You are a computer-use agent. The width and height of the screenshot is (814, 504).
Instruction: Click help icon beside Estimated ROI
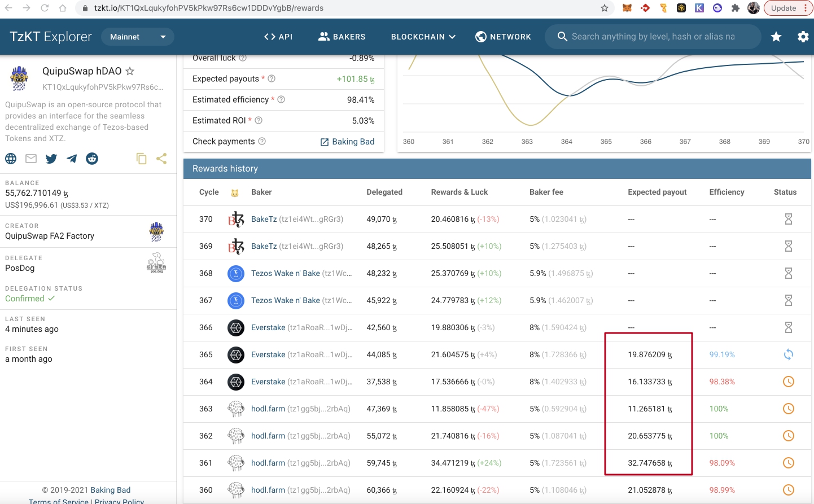(x=259, y=120)
